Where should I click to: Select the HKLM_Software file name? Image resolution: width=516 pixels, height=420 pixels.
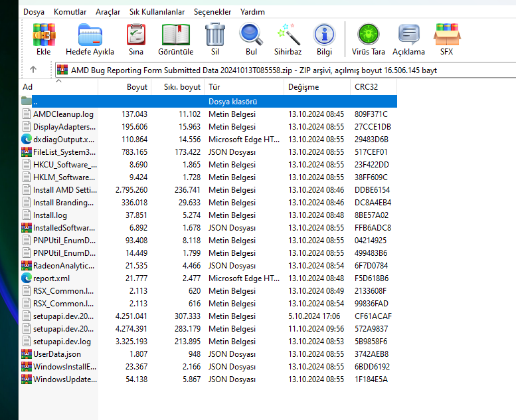tap(64, 177)
